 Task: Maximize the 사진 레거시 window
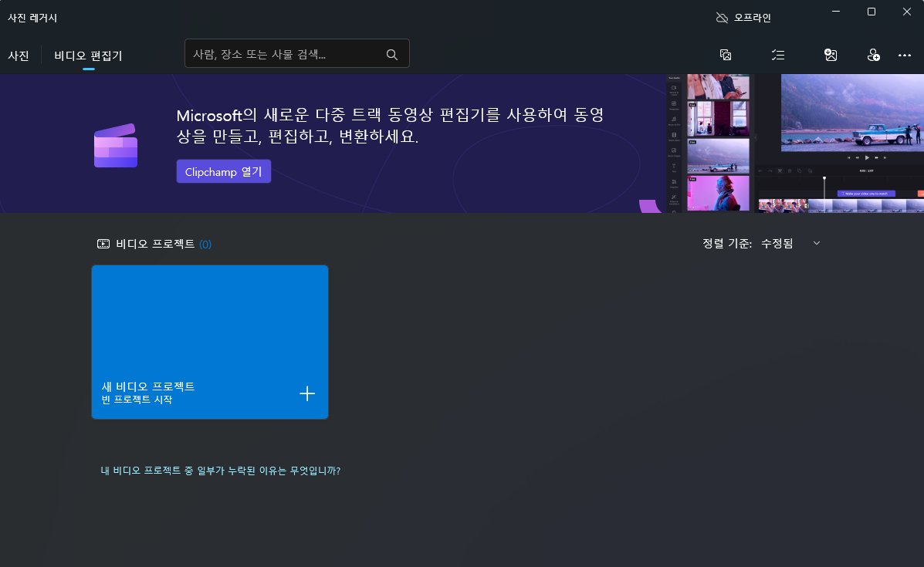[x=871, y=12]
